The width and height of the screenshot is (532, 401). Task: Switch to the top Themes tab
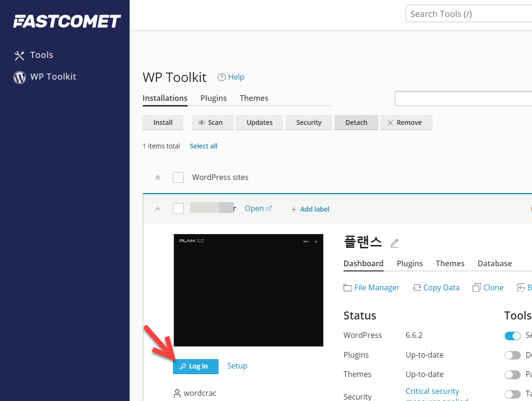(x=254, y=98)
